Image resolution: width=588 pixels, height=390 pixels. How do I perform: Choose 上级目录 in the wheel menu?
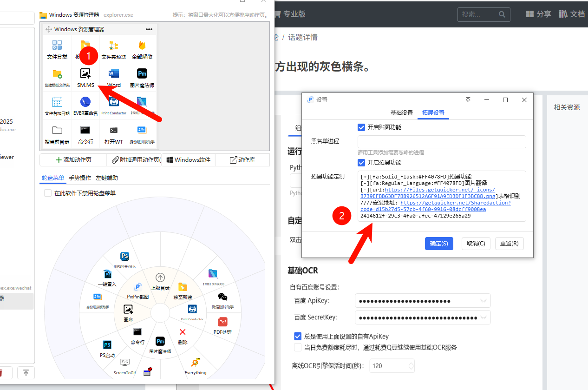tap(160, 282)
